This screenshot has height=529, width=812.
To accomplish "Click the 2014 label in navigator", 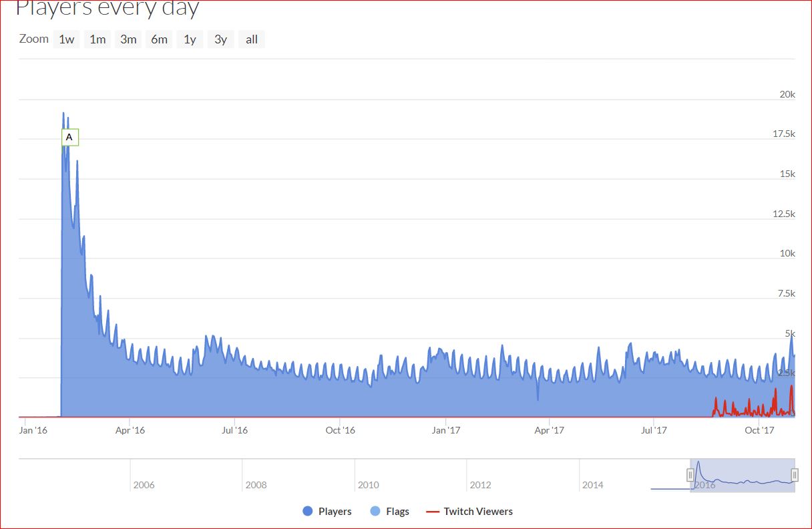I will [593, 485].
